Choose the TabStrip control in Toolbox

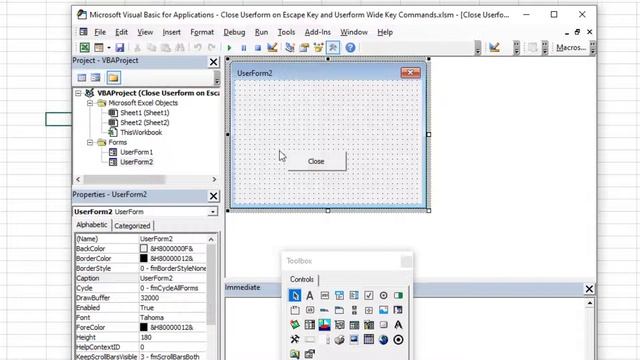coord(324,310)
